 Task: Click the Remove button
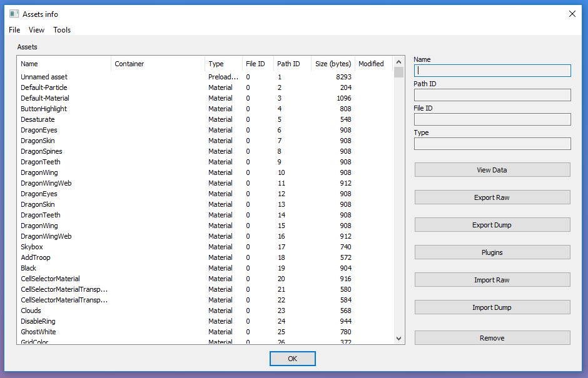492,338
